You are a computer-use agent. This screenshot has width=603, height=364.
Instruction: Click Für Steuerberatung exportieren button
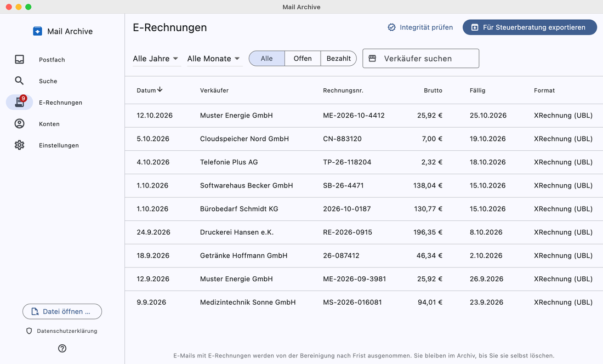[x=530, y=27]
